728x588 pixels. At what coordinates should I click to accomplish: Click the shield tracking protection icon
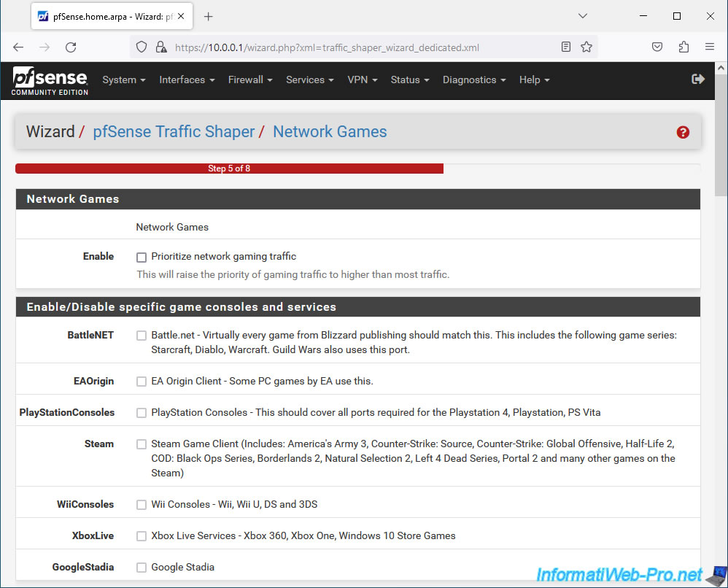point(141,47)
